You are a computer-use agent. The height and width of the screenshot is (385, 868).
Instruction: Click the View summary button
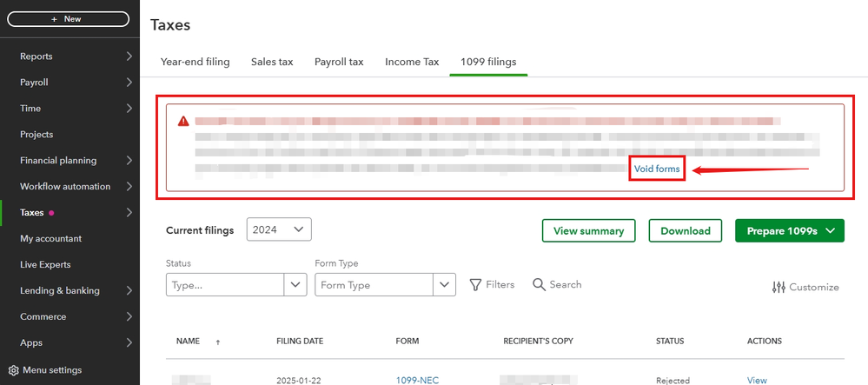(x=588, y=230)
